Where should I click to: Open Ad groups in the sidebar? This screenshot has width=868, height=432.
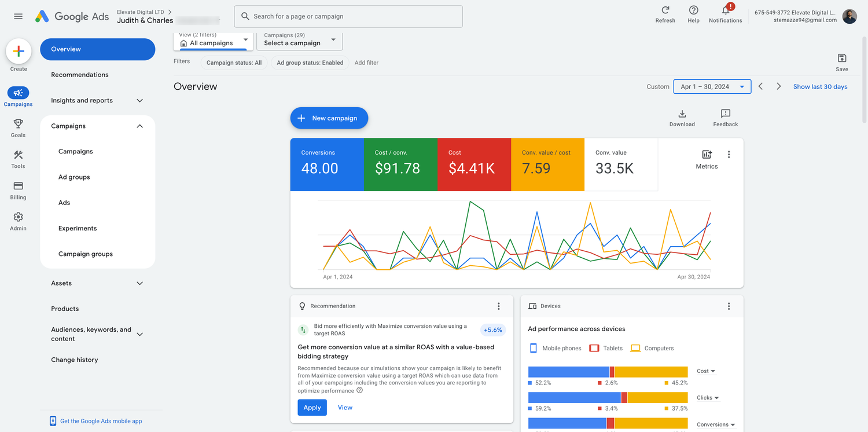[x=74, y=177]
